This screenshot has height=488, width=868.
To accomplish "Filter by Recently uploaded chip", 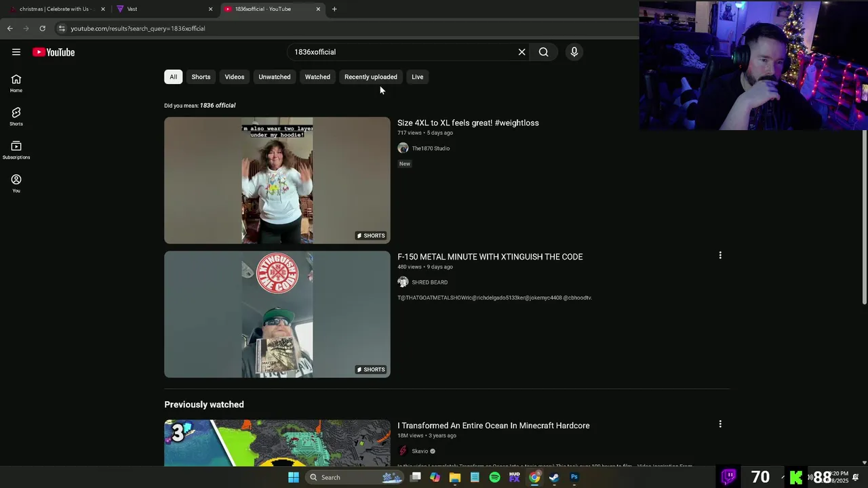I will pos(371,77).
